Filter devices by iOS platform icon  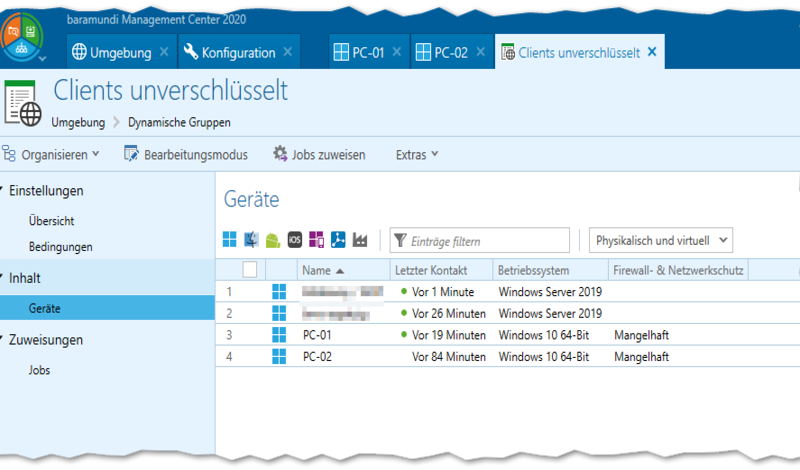[295, 239]
